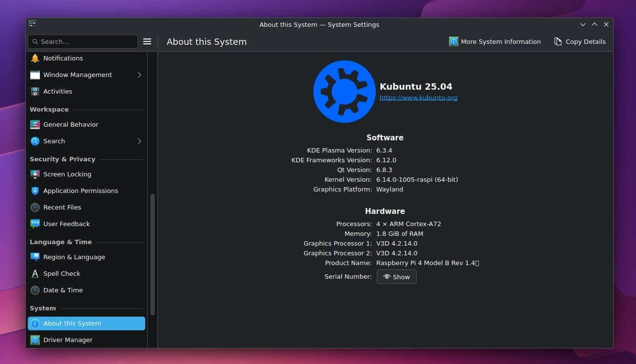Screen dimensions: 636x364
Task: Select the Application Permissions shield icon
Action: tap(35, 191)
